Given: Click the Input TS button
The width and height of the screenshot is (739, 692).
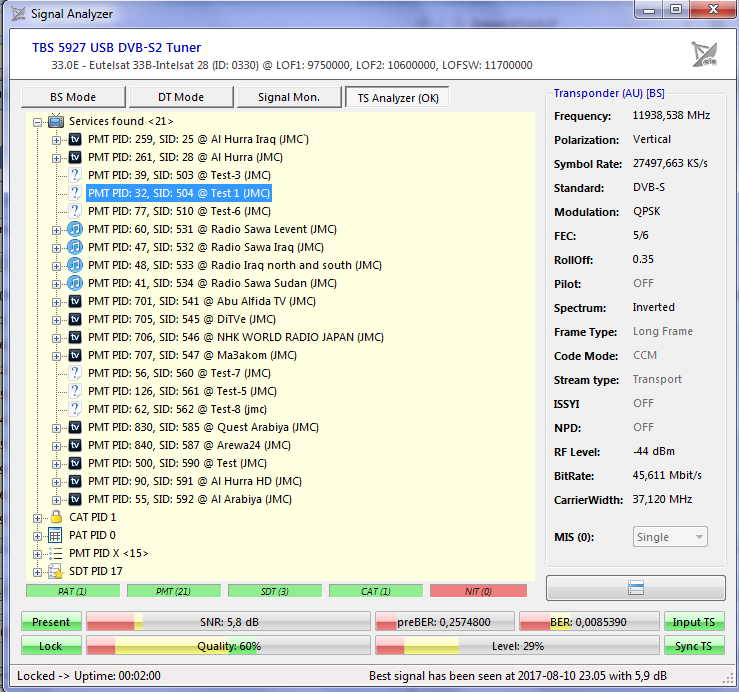Looking at the screenshot, I should [x=693, y=622].
